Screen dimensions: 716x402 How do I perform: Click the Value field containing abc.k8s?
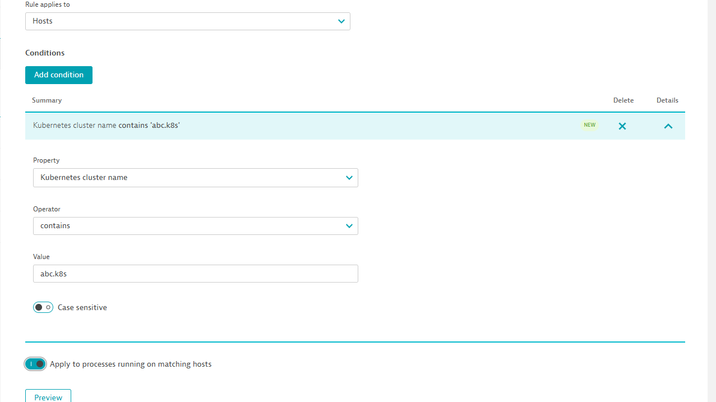tap(195, 274)
